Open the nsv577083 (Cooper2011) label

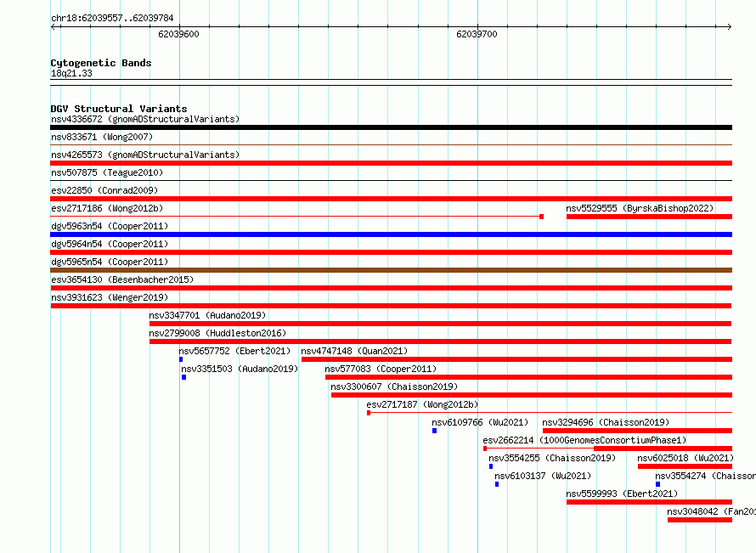pos(381,369)
